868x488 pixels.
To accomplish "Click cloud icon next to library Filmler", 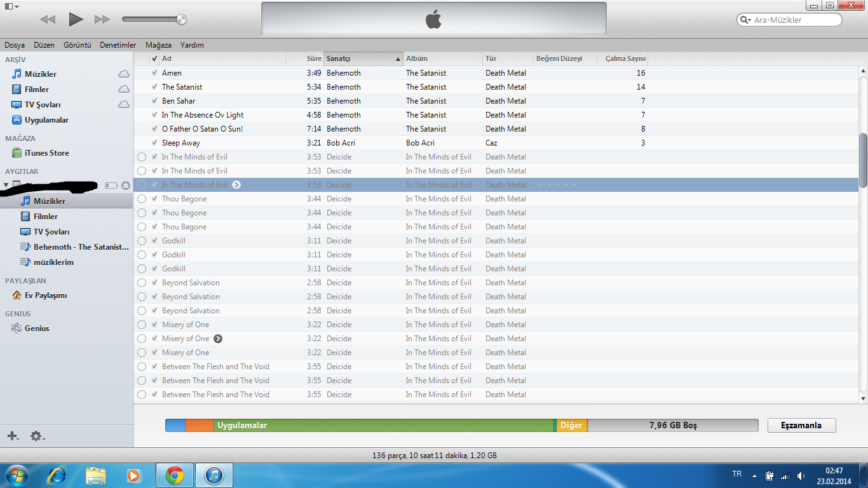I will (124, 90).
